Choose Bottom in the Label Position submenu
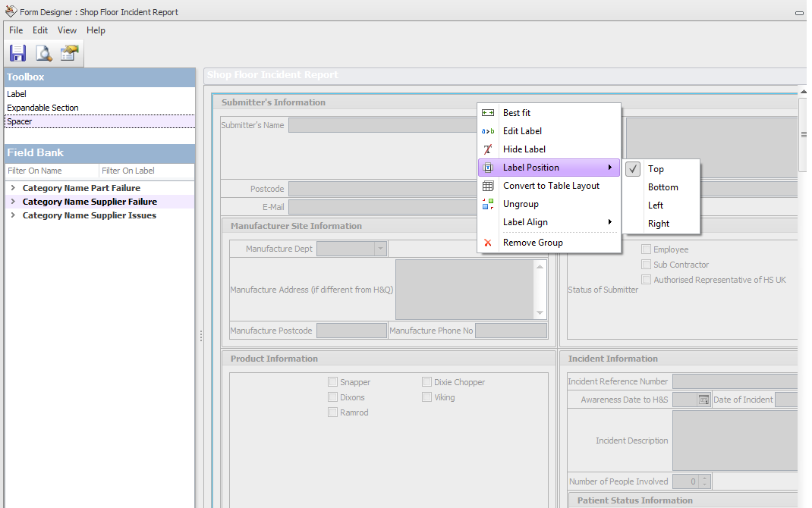 (x=663, y=187)
